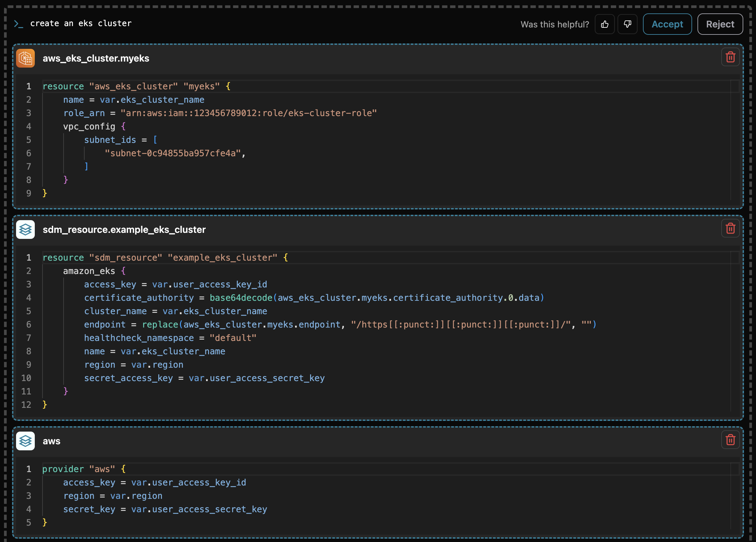Screen dimensions: 756x542
Task: Delete the aws_eks_cluster.myeks block
Action: (x=731, y=57)
